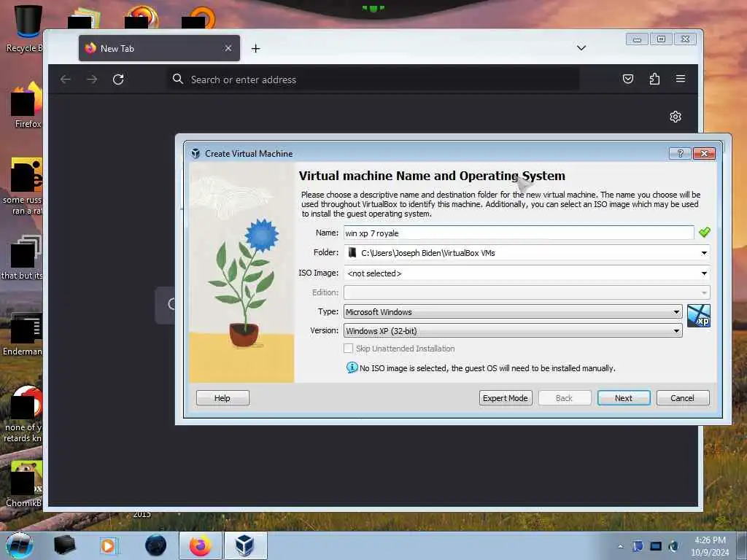
Task: Click the VM Name input field
Action: (x=519, y=233)
